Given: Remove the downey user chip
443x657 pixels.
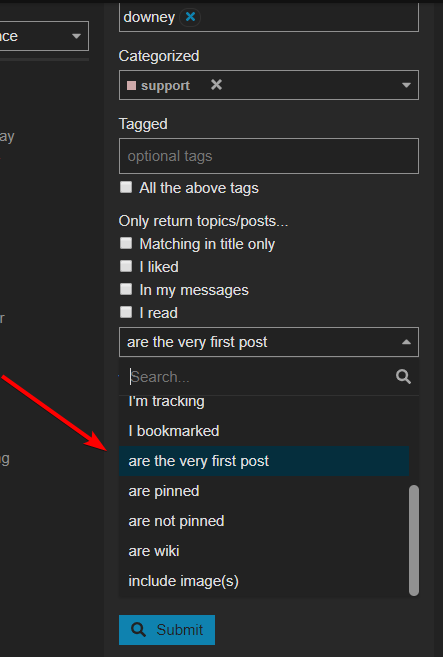Looking at the screenshot, I should point(190,17).
